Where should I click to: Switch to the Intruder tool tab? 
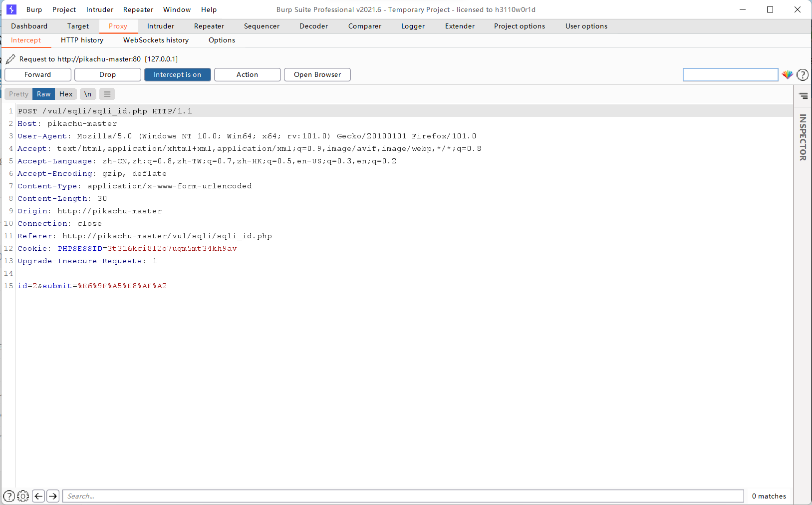click(x=161, y=26)
